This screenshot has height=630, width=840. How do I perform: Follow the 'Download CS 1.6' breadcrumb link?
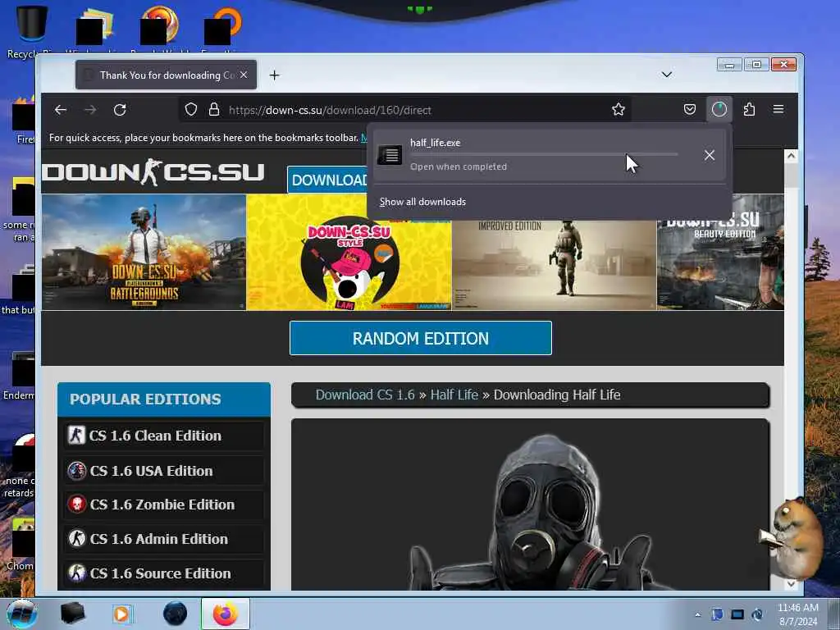365,395
